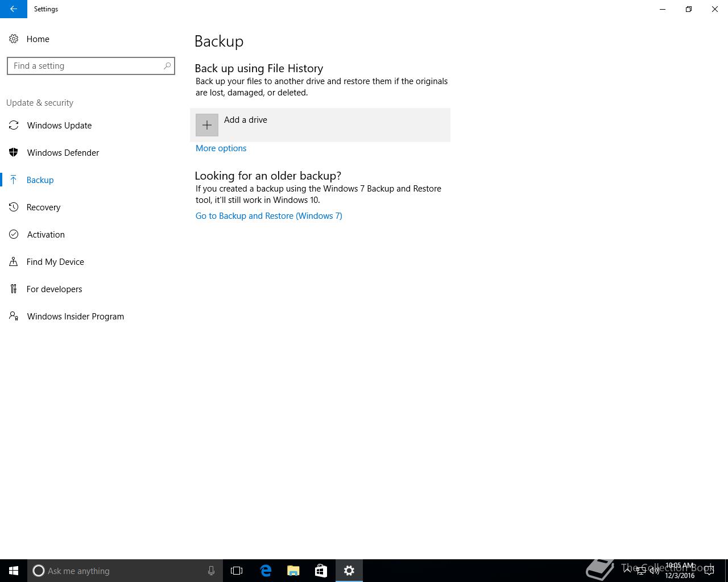The height and width of the screenshot is (582, 728).
Task: Select the Find My Device person icon
Action: click(x=14, y=261)
